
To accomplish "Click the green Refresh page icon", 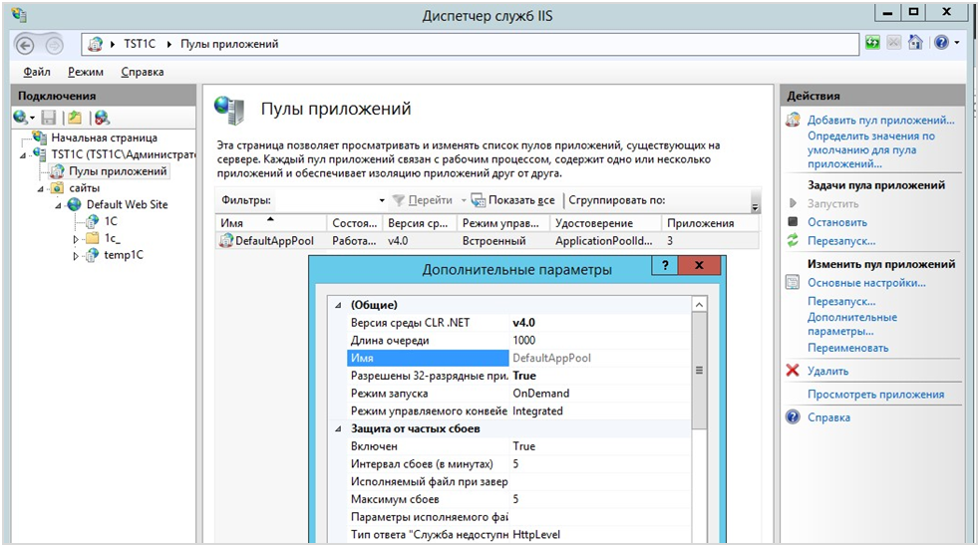I will [x=873, y=43].
